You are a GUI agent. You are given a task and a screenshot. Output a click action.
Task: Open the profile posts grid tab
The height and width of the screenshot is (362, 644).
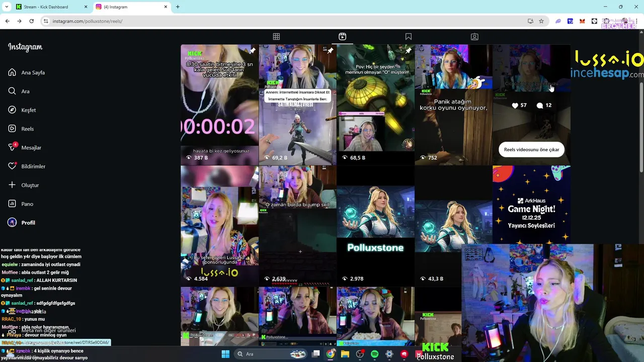(276, 37)
